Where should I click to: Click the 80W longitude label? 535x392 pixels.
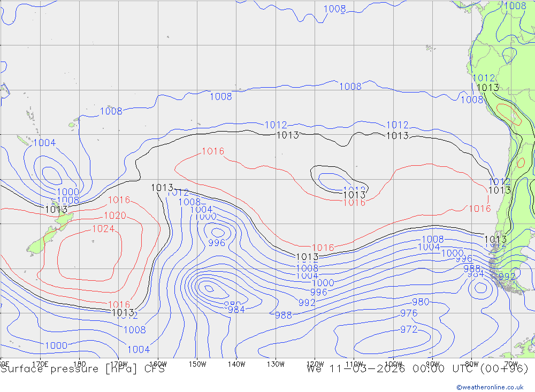(x=472, y=364)
